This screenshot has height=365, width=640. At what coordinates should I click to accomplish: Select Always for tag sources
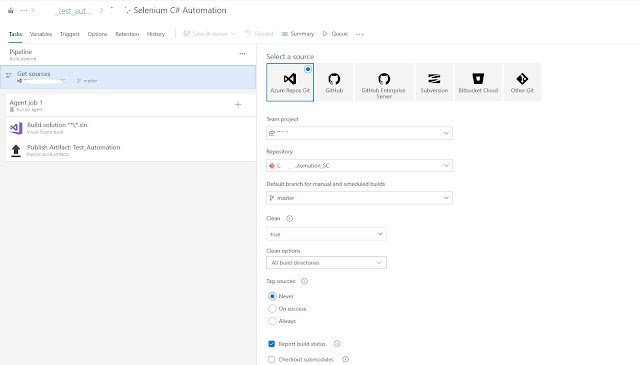[x=272, y=321]
